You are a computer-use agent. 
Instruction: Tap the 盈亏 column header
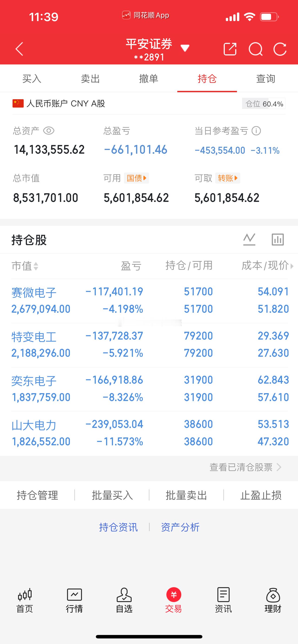point(131,266)
